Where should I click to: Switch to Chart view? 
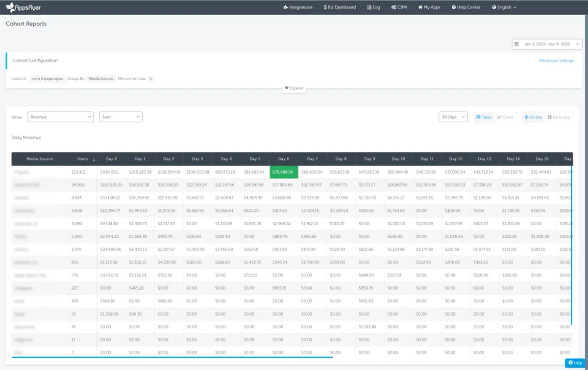click(x=505, y=117)
